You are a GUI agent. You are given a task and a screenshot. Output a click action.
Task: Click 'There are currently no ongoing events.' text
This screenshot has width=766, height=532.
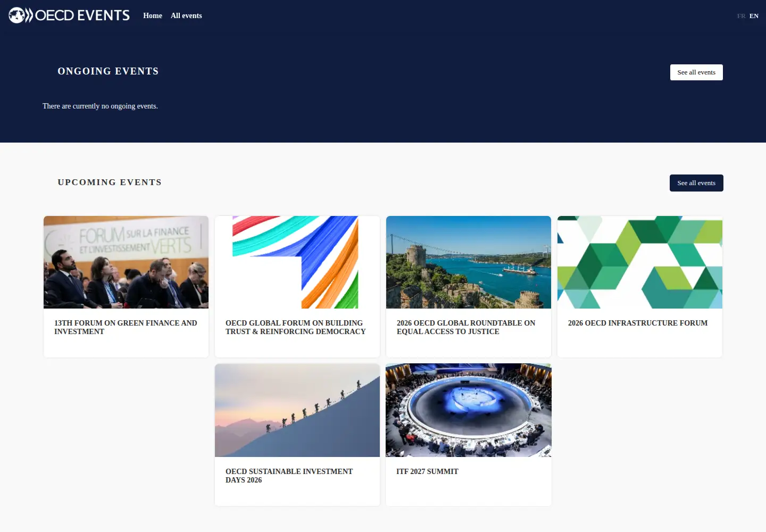click(100, 106)
